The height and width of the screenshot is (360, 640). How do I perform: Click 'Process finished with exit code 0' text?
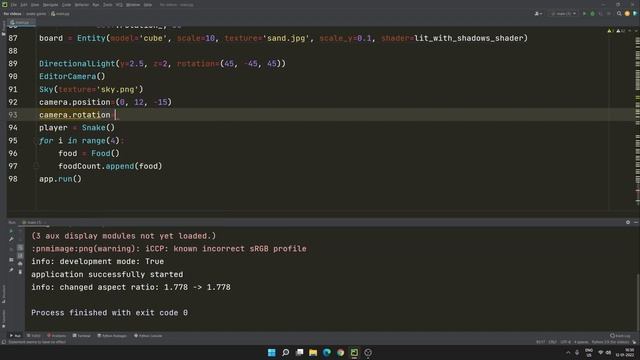(x=109, y=313)
